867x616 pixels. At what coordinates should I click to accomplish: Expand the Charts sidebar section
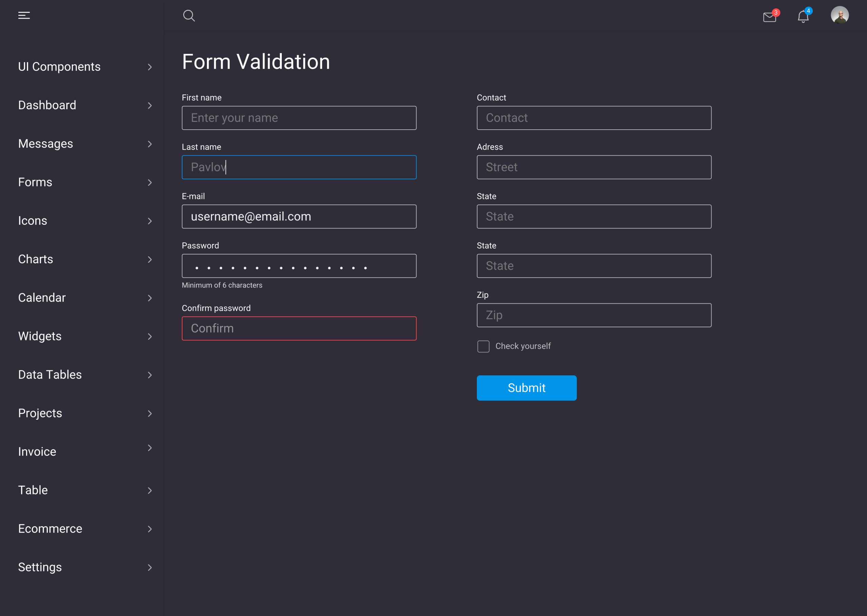point(84,259)
